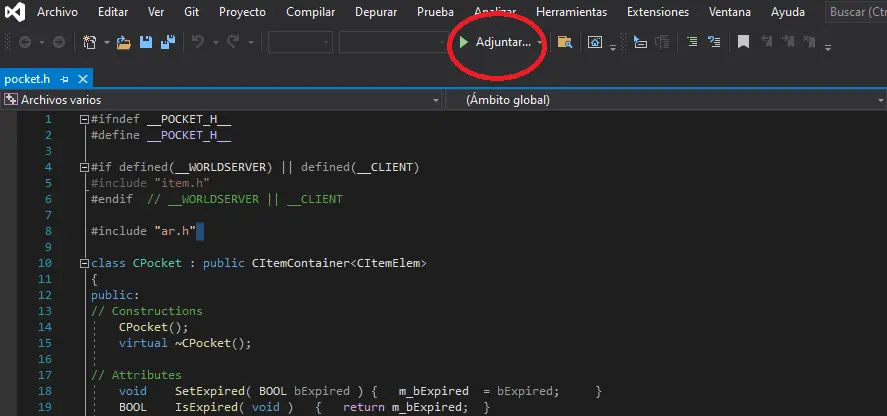Click the blue-arrow lines toolbar icon

click(714, 42)
